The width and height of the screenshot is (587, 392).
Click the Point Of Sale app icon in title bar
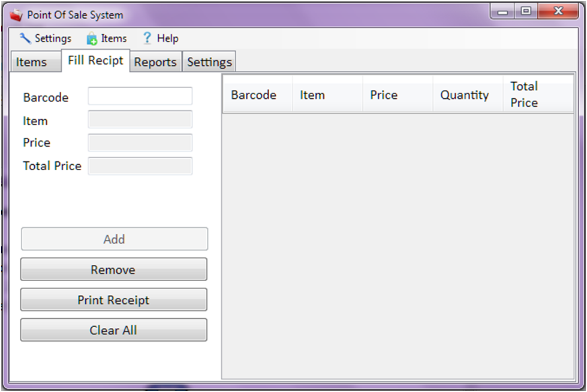[16, 16]
